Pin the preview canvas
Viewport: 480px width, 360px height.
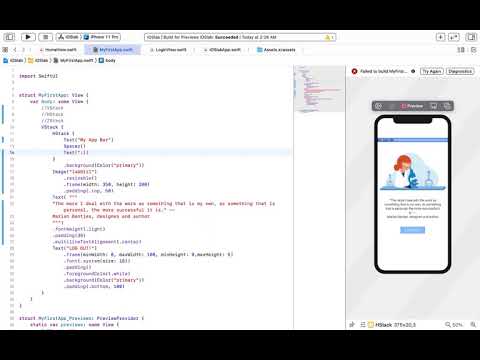point(352,324)
